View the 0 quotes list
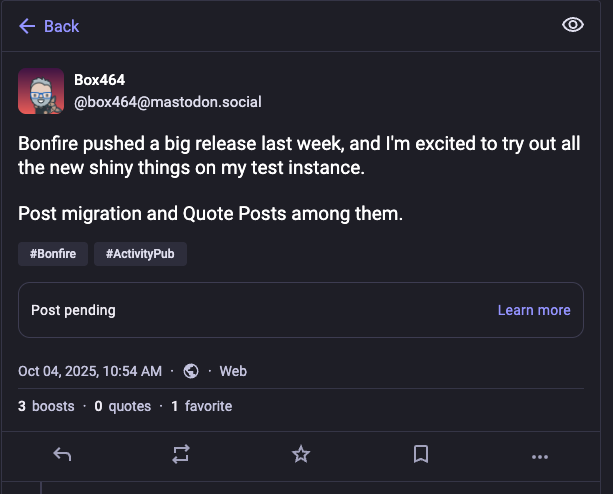Viewport: 613px width, 494px height. coord(122,406)
